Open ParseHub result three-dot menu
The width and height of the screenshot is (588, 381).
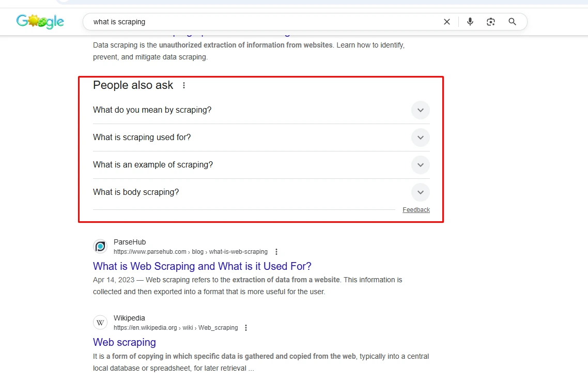[276, 251]
